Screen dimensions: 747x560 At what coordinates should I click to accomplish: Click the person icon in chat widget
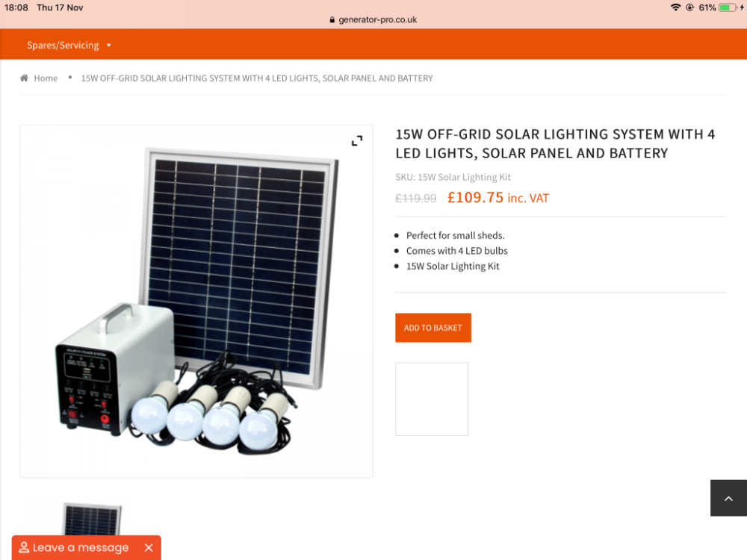point(24,547)
